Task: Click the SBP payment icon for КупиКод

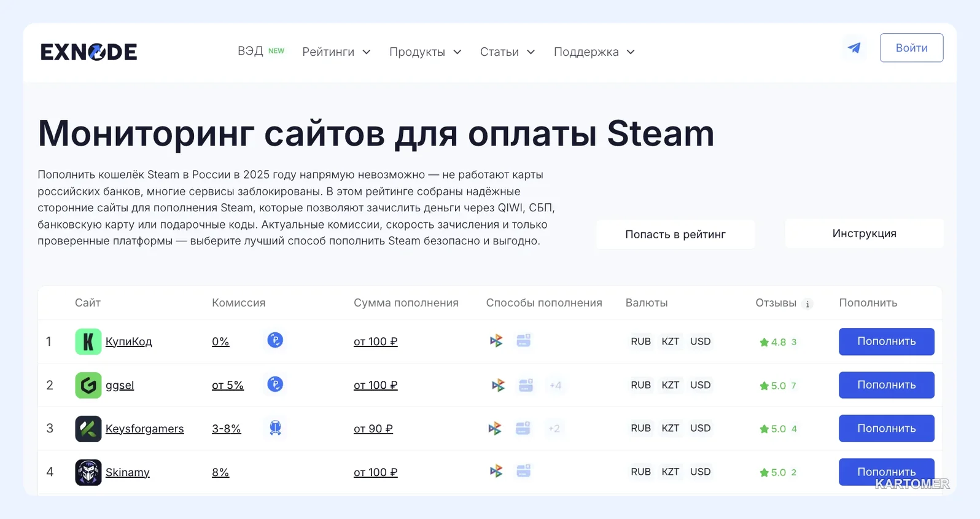Action: 496,341
